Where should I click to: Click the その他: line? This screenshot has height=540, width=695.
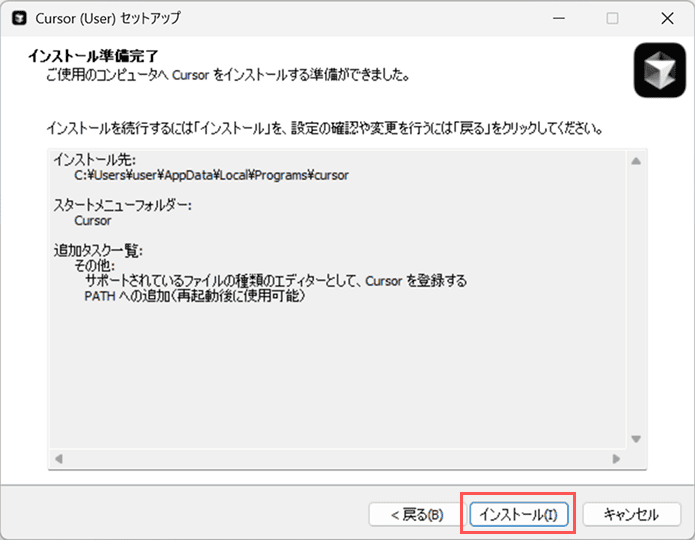[x=94, y=266]
